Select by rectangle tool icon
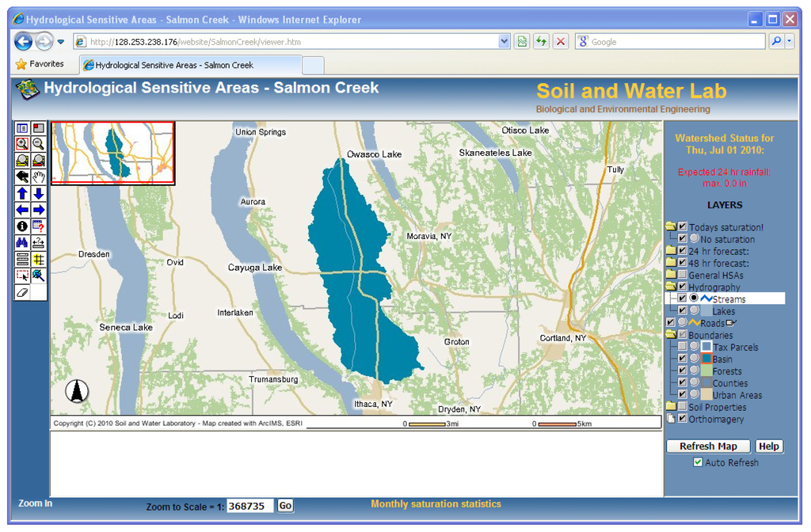The height and width of the screenshot is (532, 811). coord(22,275)
